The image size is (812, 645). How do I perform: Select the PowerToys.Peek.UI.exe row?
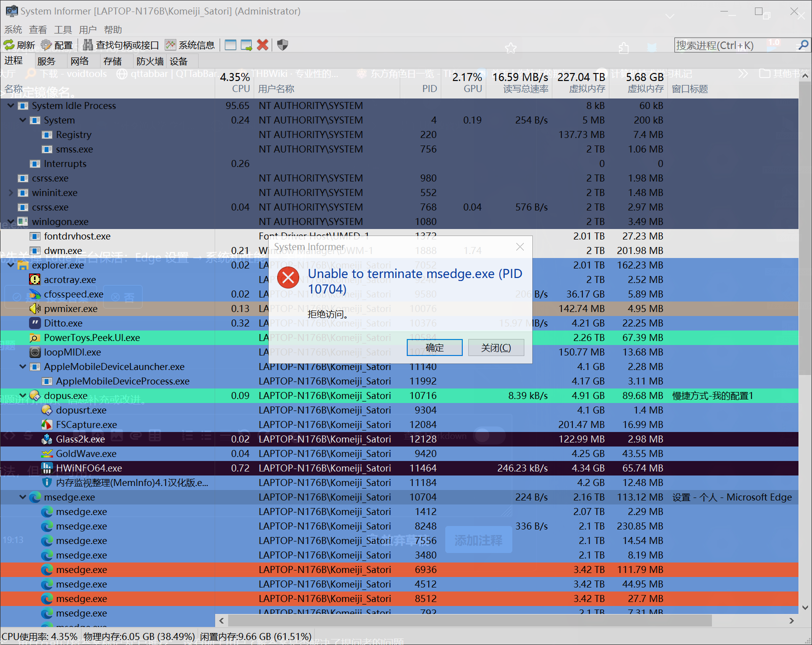[399, 337]
